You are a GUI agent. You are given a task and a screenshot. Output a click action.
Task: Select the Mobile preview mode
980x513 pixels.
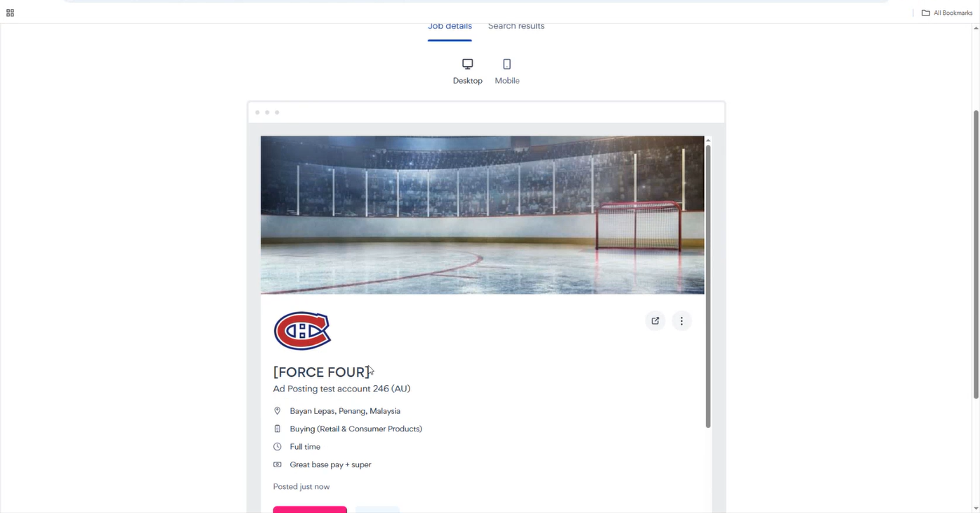click(x=507, y=71)
